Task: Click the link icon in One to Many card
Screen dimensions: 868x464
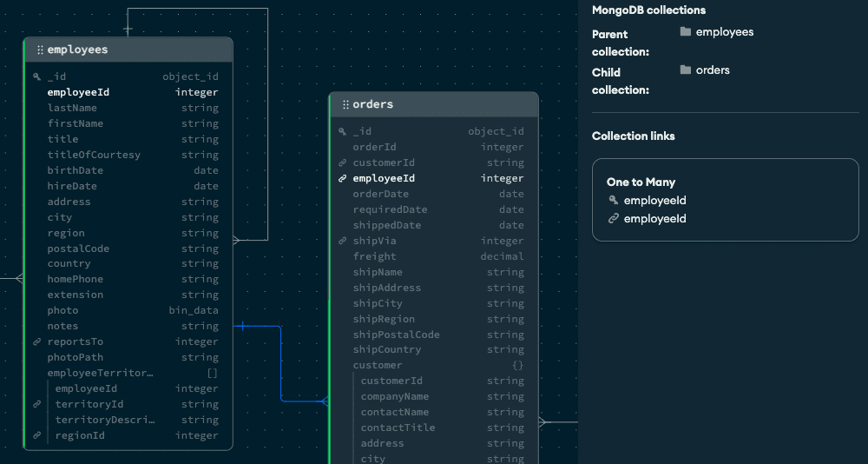Action: point(614,220)
